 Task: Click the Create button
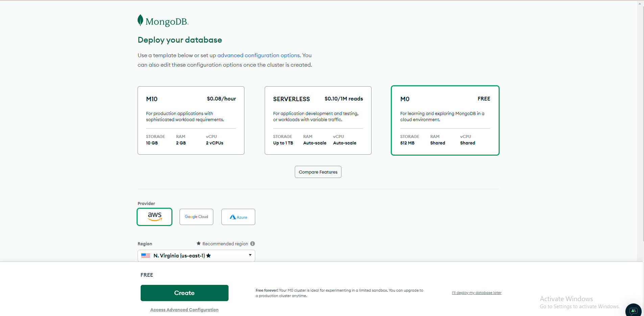pyautogui.click(x=184, y=293)
